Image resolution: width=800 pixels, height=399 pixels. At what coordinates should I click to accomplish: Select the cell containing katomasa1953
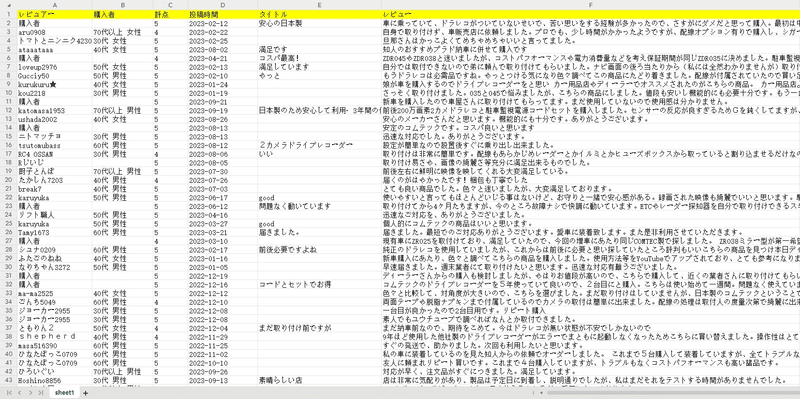(54, 110)
